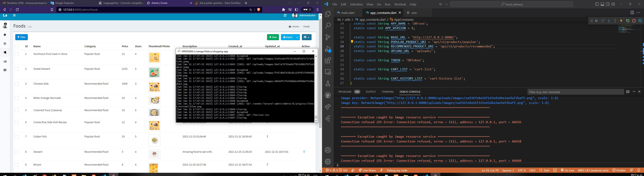The image size is (644, 176).
Task: Click thumbnail photo of Sweet Dessert
Action: 154,72
